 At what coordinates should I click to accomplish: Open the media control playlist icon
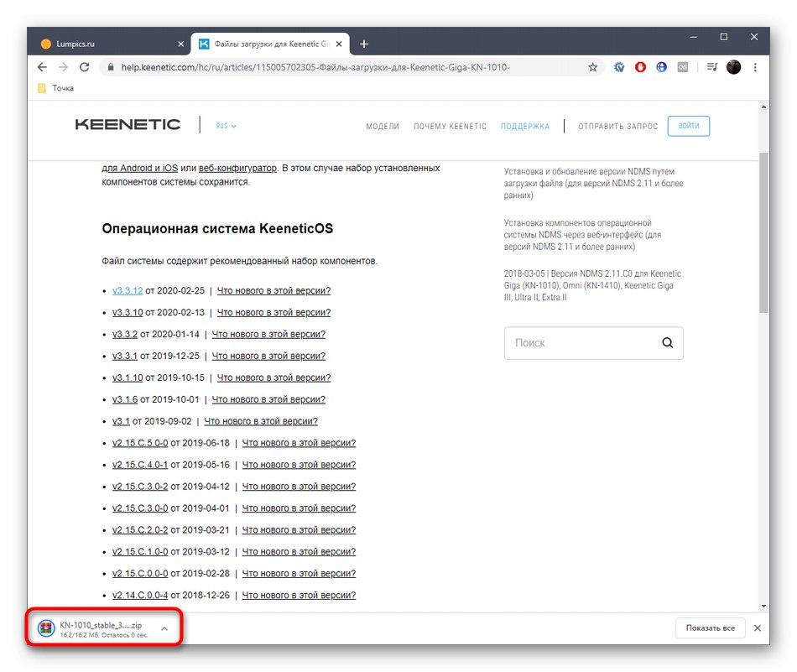click(712, 67)
